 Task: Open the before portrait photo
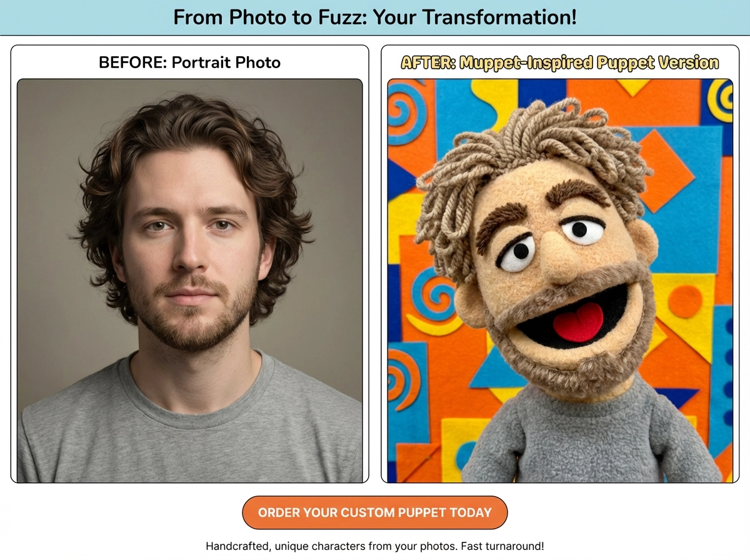[x=189, y=280]
